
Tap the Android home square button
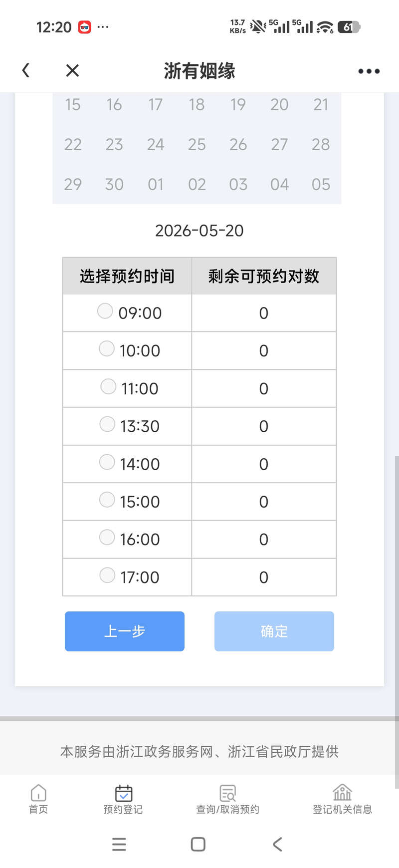pyautogui.click(x=198, y=844)
